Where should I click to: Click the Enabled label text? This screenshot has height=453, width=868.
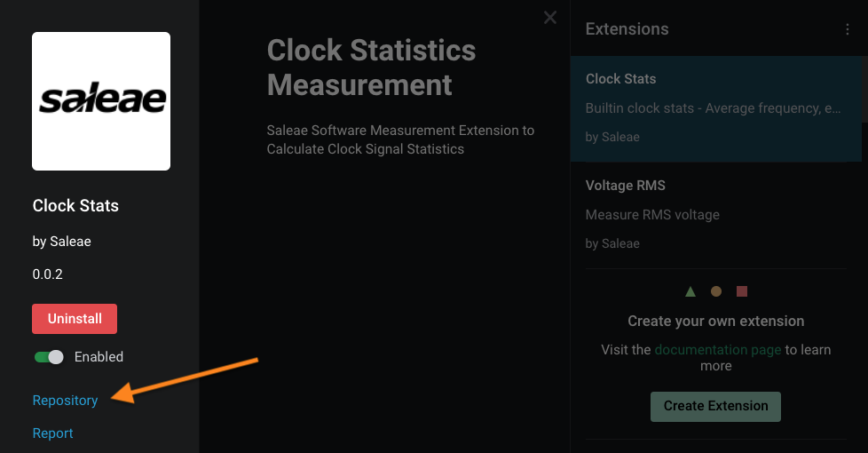tap(99, 357)
